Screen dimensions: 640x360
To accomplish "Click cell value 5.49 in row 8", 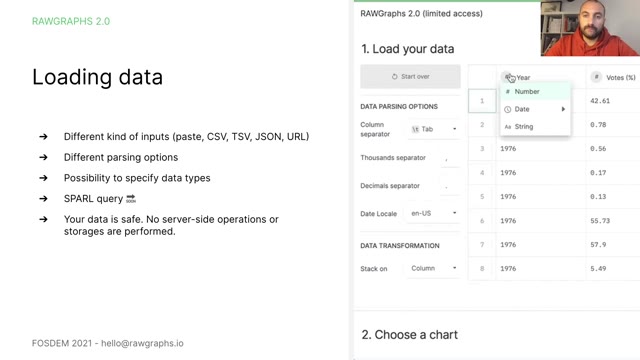I will coord(598,269).
